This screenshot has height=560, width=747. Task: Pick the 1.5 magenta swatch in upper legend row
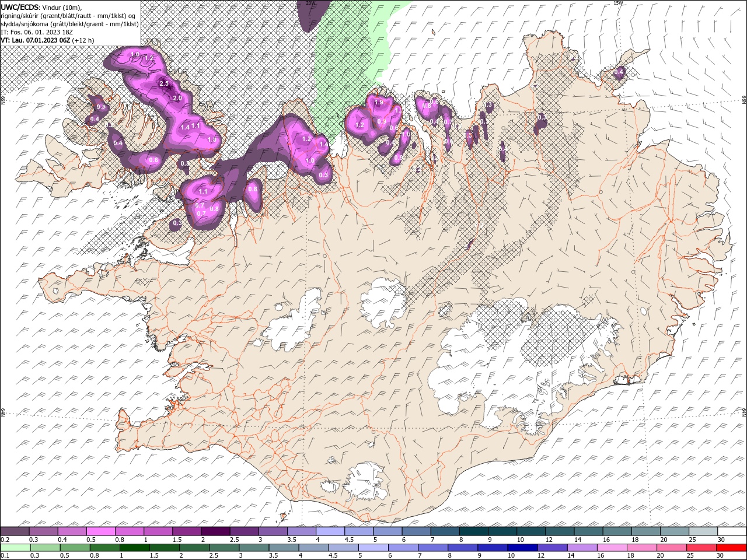point(187,531)
